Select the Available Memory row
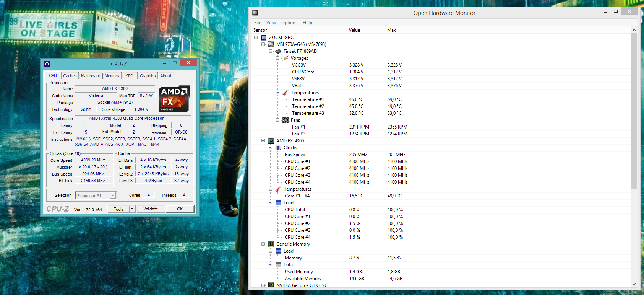The image size is (644, 295). [441, 279]
